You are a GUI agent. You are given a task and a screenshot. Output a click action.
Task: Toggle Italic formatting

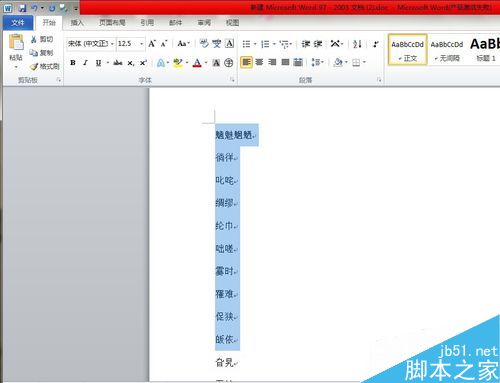coord(85,63)
